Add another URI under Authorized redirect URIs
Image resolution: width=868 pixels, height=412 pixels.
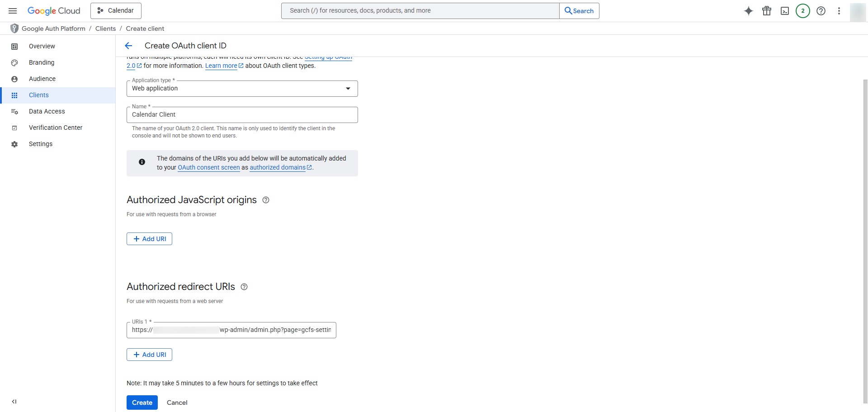pyautogui.click(x=149, y=355)
